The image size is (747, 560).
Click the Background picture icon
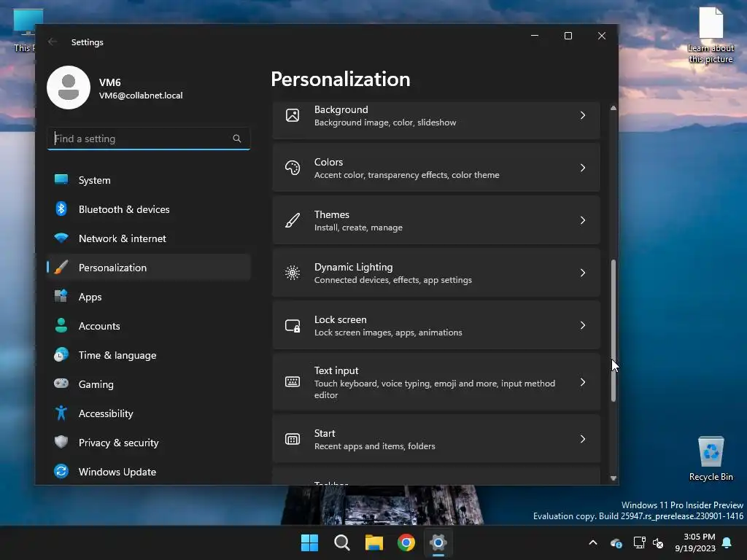click(x=293, y=115)
